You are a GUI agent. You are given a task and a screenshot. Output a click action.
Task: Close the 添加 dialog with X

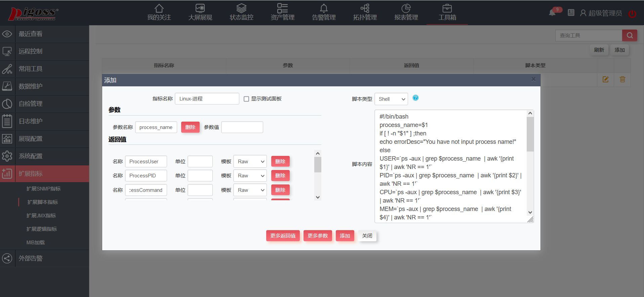tap(533, 79)
